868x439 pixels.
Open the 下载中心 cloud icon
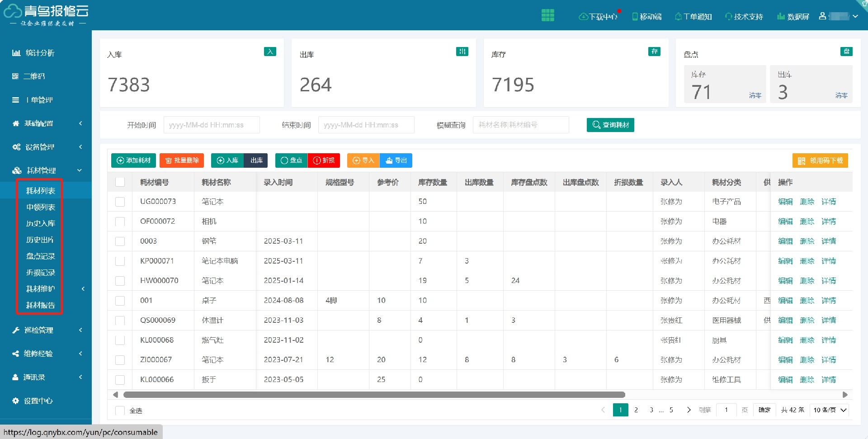tap(583, 17)
